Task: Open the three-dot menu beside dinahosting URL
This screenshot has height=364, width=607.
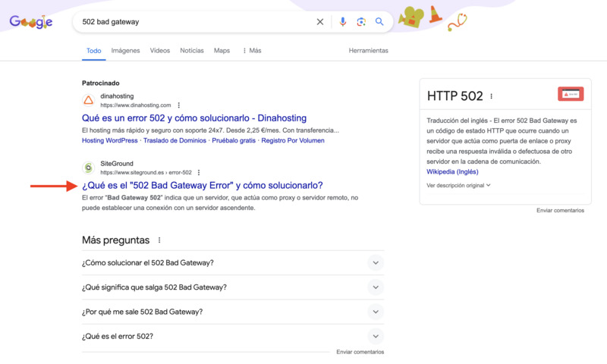Action: (x=179, y=105)
